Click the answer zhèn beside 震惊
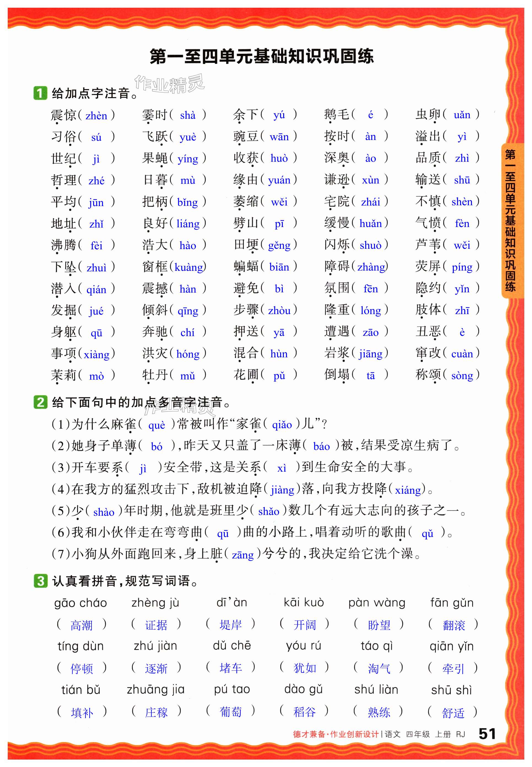 [96, 116]
